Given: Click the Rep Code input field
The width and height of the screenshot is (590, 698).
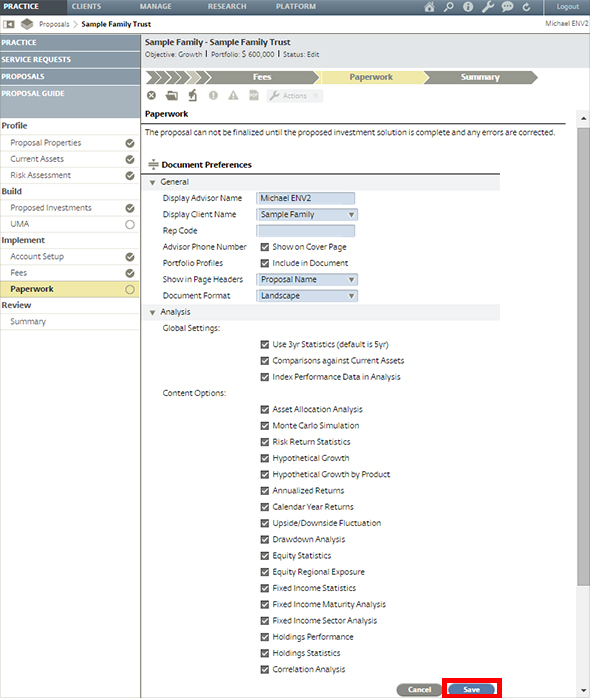Looking at the screenshot, I should 305,231.
